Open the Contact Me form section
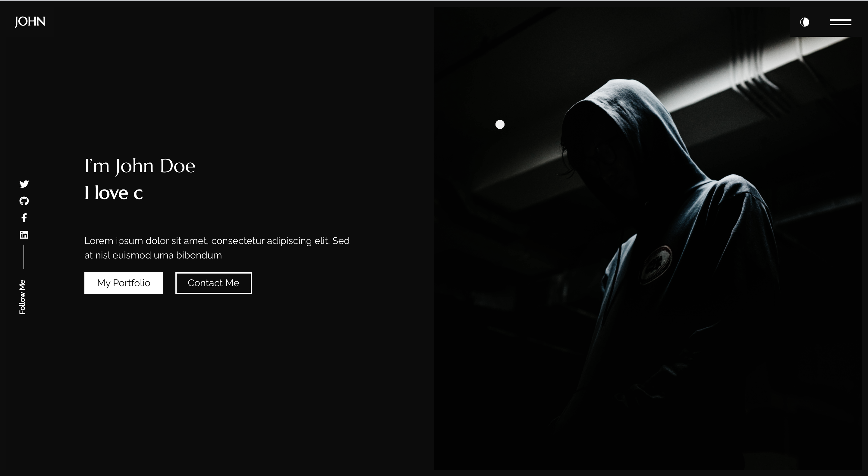This screenshot has height=476, width=868. pos(213,283)
